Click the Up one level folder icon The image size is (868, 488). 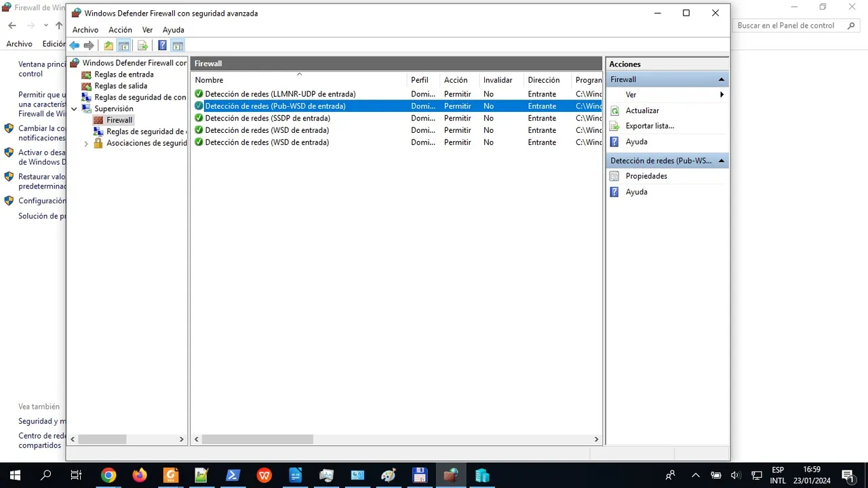(108, 45)
